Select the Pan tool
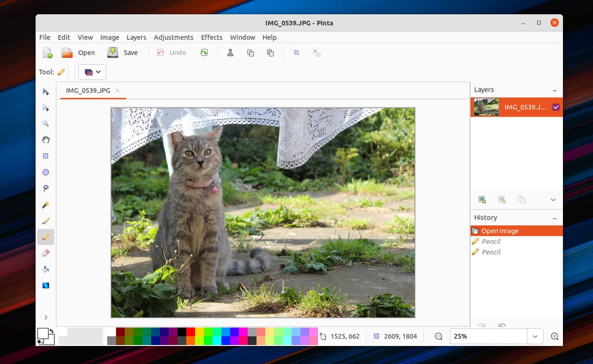 [x=45, y=139]
